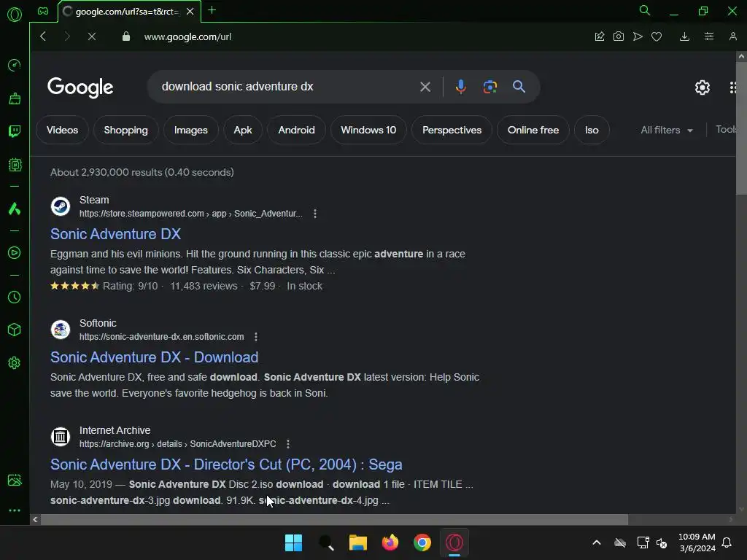This screenshot has height=560, width=747.
Task: Click the address bar lock icon
Action: [125, 36]
